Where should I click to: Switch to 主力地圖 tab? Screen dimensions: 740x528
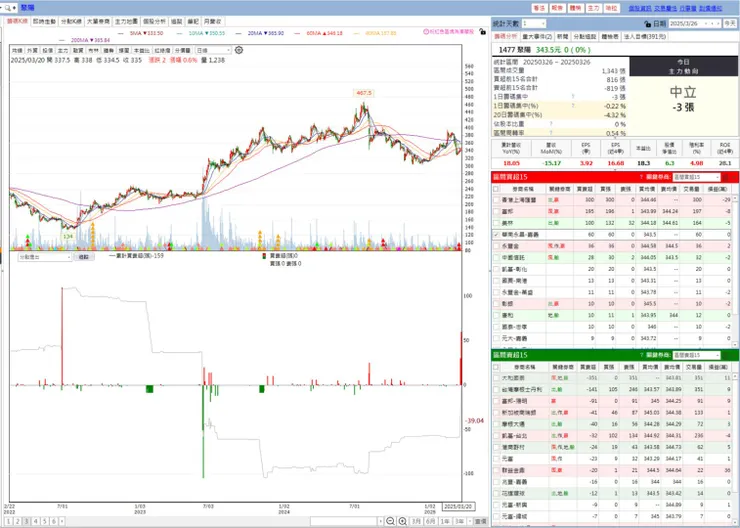126,21
